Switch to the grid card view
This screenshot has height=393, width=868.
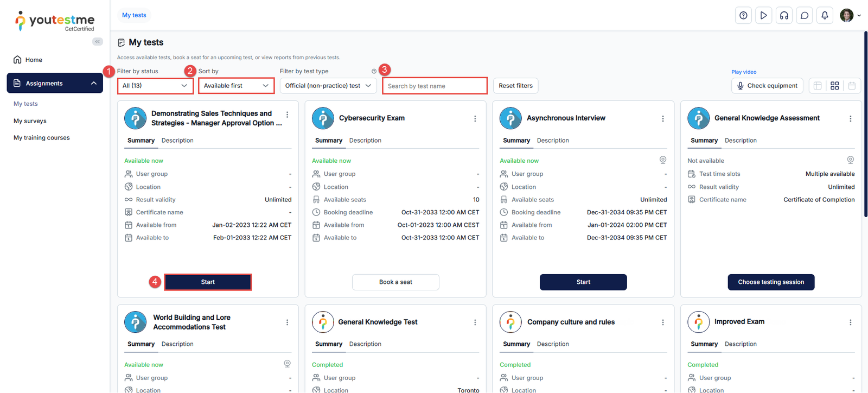(835, 86)
